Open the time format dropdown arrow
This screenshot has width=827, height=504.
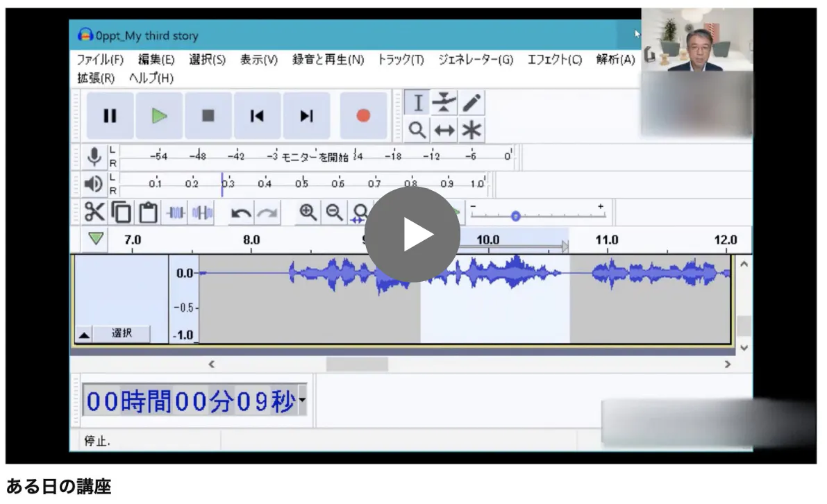(x=302, y=402)
